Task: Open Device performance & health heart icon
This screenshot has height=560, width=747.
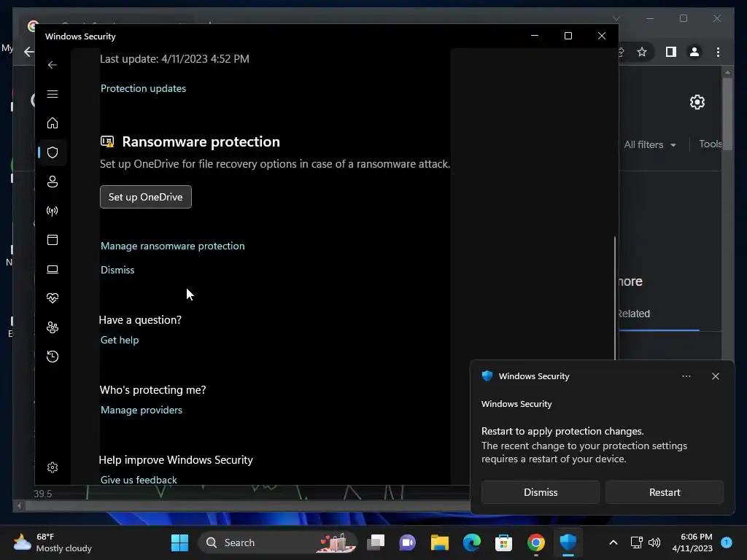Action: (53, 298)
